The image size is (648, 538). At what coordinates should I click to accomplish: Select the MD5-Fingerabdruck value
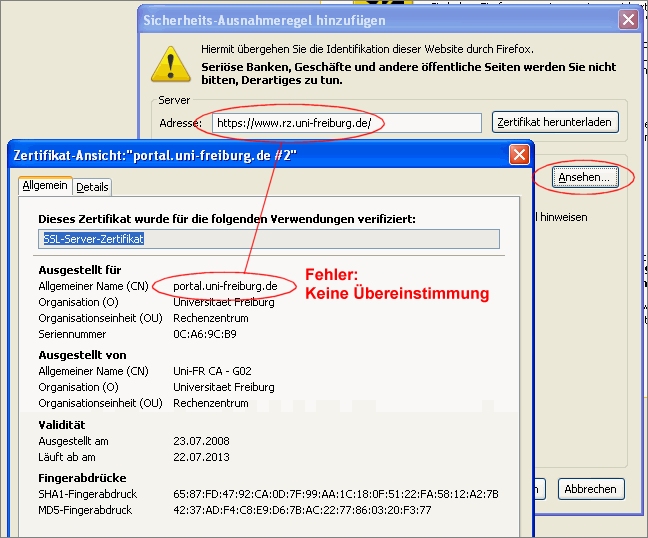[x=302, y=510]
